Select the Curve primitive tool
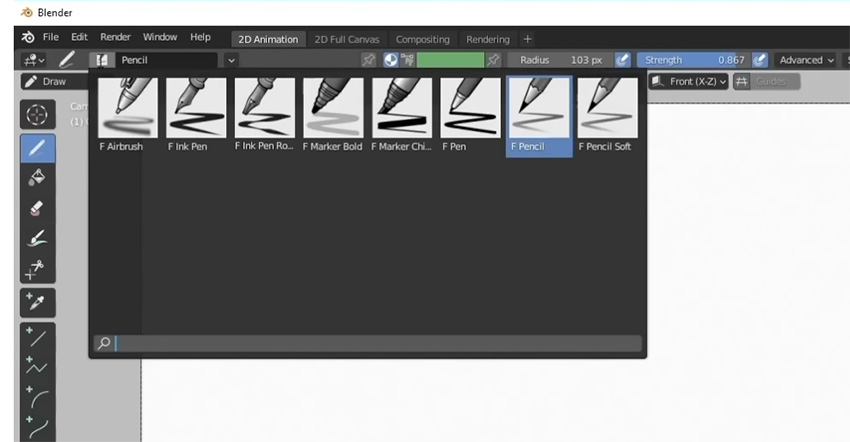 pyautogui.click(x=37, y=427)
